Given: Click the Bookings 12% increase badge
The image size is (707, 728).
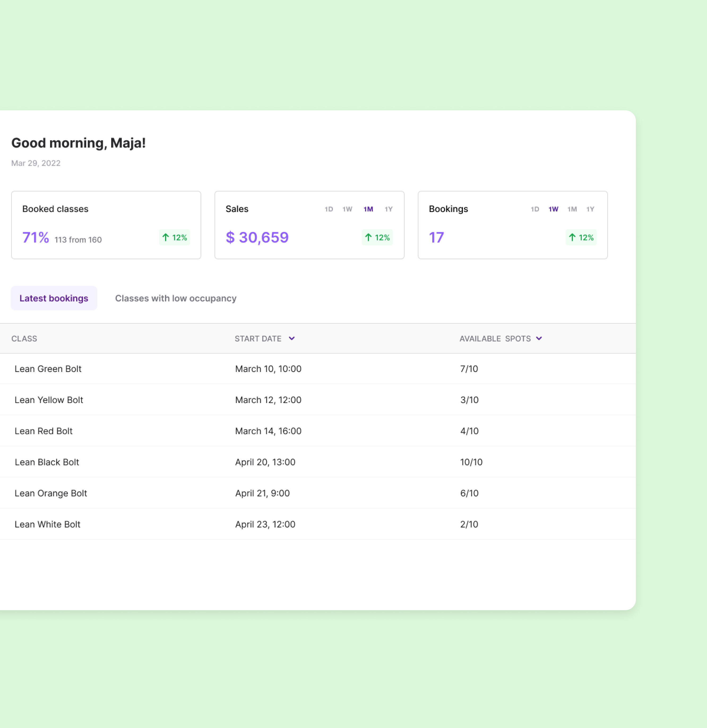Looking at the screenshot, I should coord(581,237).
